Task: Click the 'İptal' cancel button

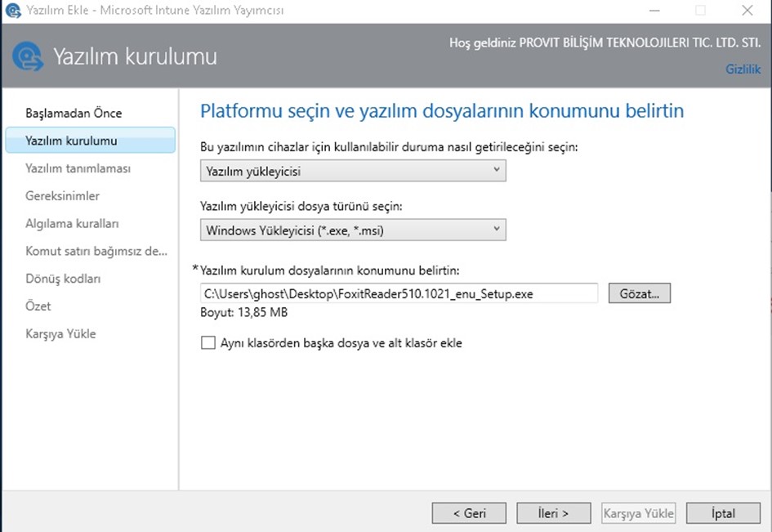Action: point(723,513)
